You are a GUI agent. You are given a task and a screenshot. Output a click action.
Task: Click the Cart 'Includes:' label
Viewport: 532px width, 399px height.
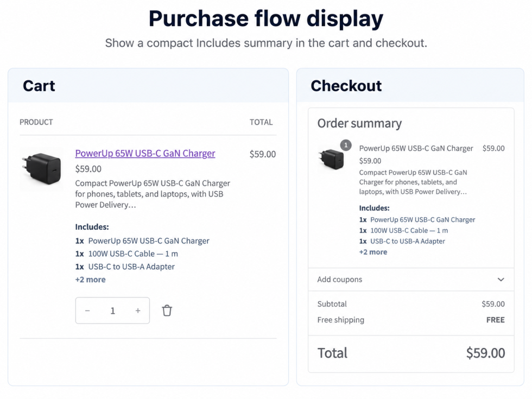point(92,227)
